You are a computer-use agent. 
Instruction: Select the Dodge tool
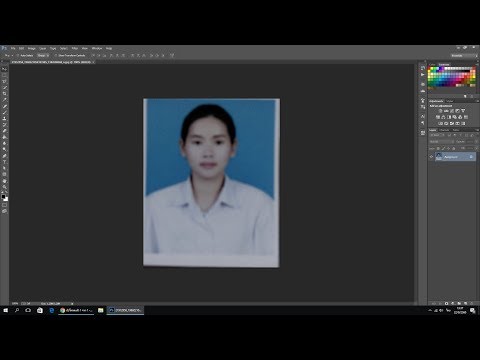[4, 149]
